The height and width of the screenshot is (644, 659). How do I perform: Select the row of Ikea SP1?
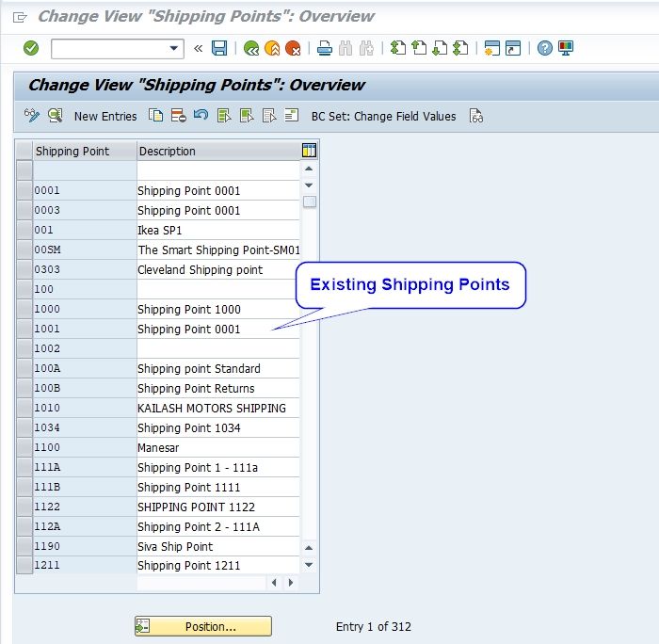[x=24, y=230]
